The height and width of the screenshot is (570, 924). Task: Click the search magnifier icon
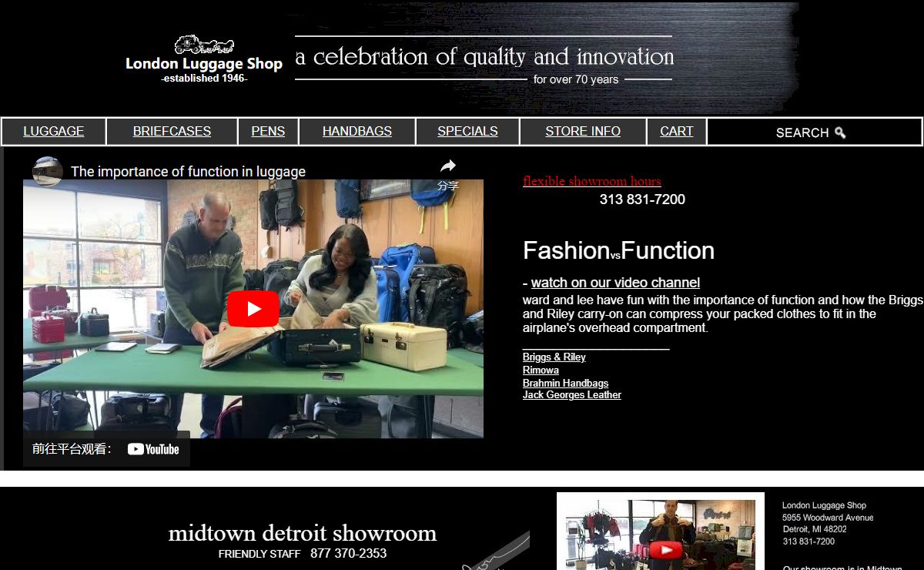(x=840, y=132)
